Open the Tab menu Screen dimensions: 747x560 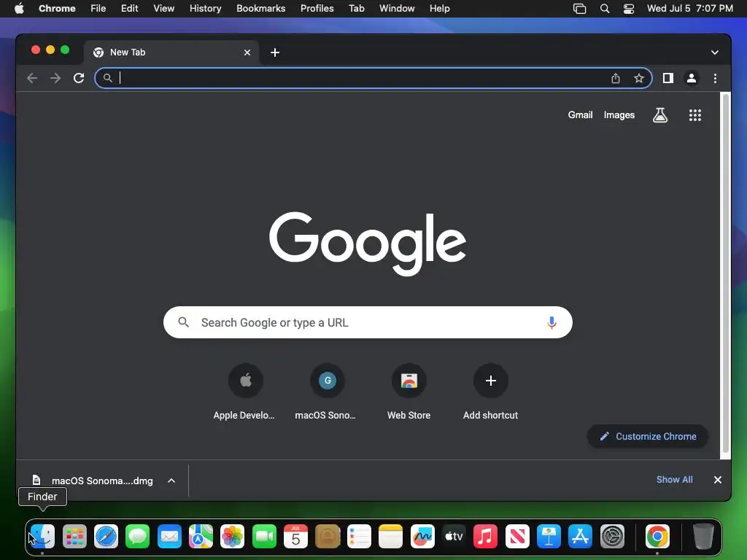pos(356,8)
